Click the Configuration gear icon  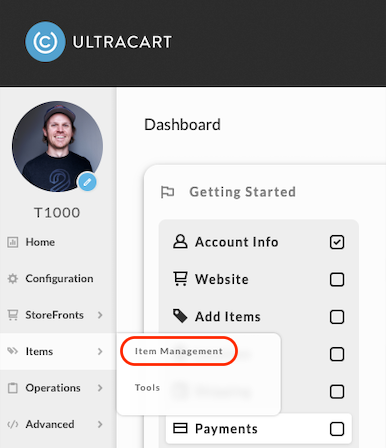(13, 279)
